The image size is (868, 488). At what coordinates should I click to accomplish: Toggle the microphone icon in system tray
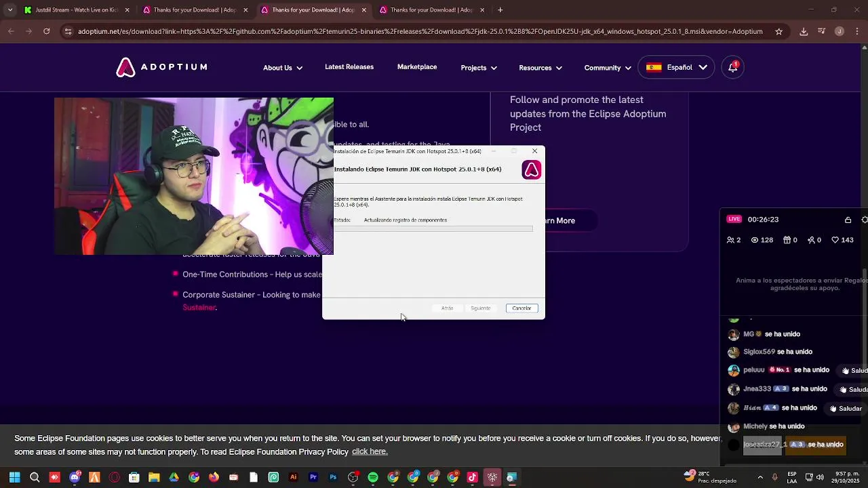775,477
